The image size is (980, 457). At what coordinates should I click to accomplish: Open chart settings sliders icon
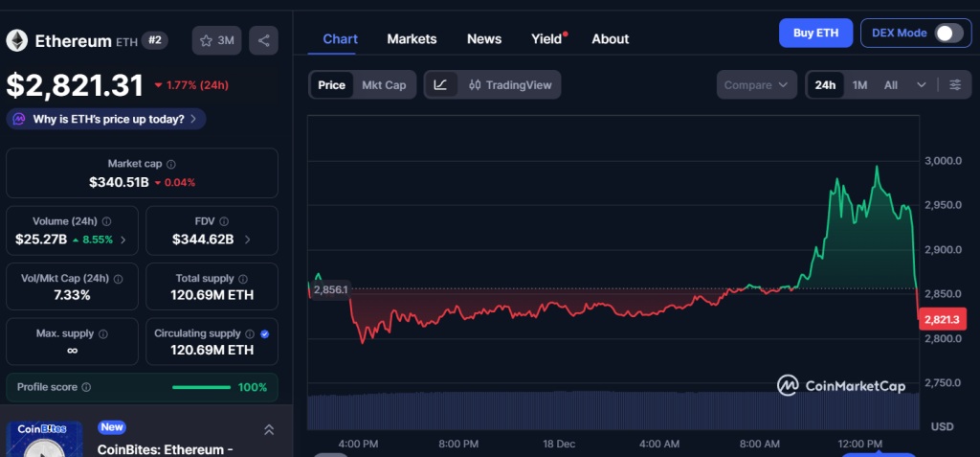955,84
